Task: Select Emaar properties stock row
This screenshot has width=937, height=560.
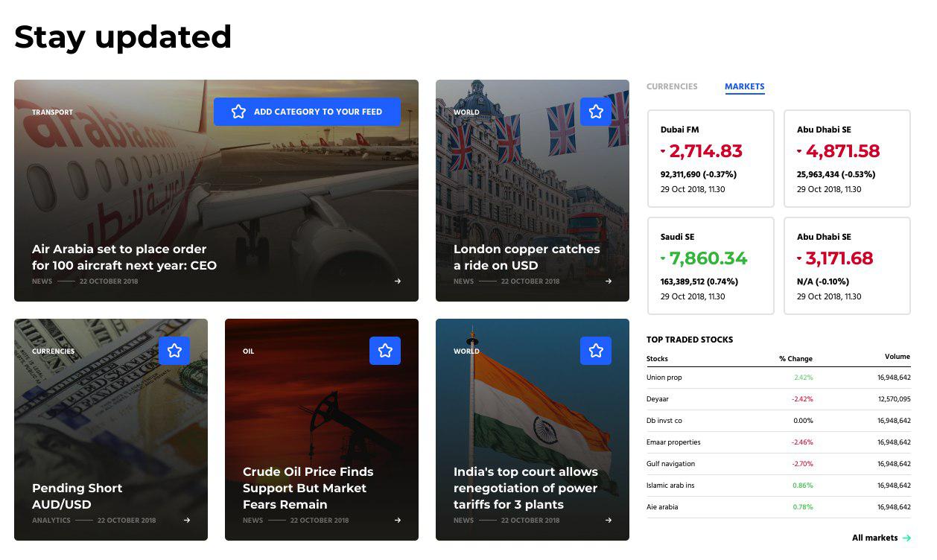Action: coord(778,442)
